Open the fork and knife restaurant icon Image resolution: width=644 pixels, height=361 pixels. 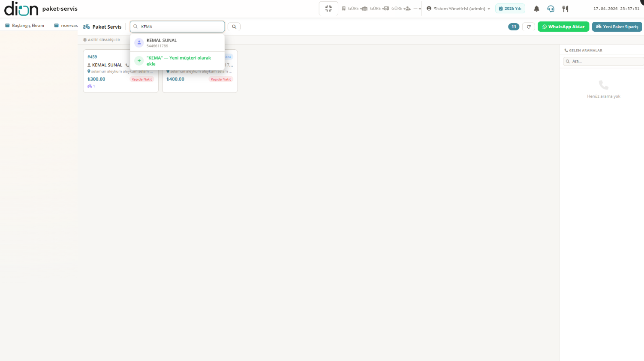tap(565, 9)
